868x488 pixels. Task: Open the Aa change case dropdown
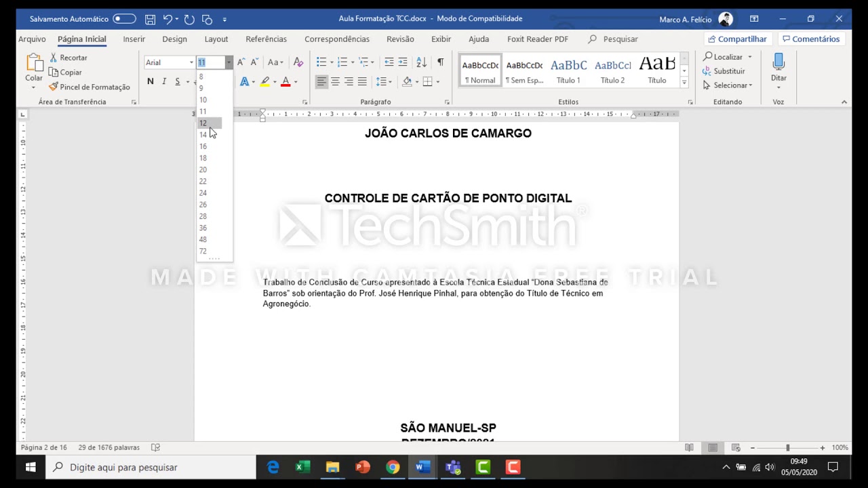pos(275,62)
